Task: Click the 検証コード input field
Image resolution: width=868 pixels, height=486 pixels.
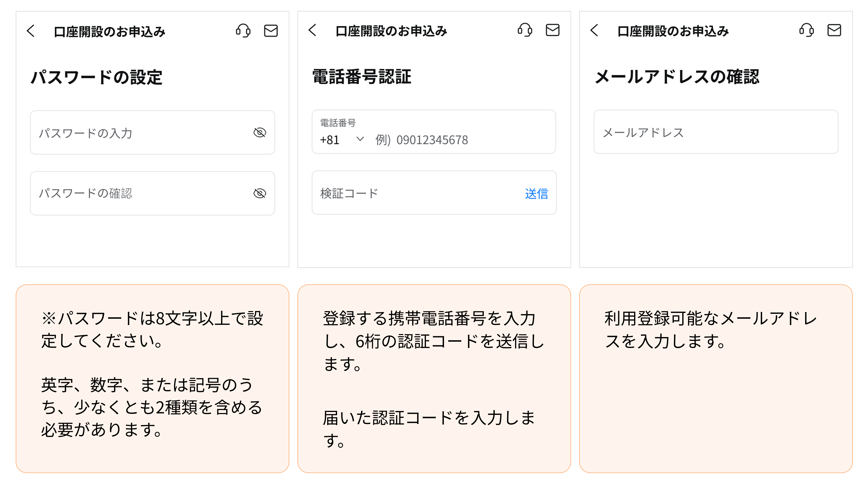Action: coord(414,193)
